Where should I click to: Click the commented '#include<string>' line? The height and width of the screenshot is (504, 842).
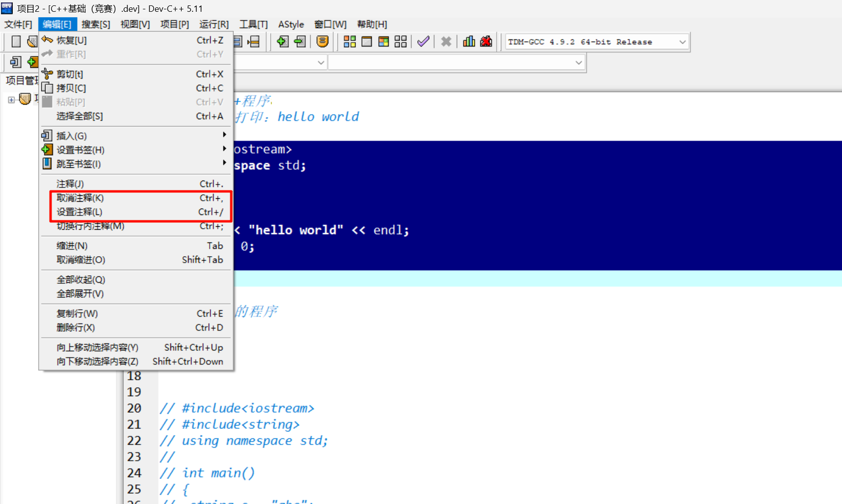click(x=229, y=424)
